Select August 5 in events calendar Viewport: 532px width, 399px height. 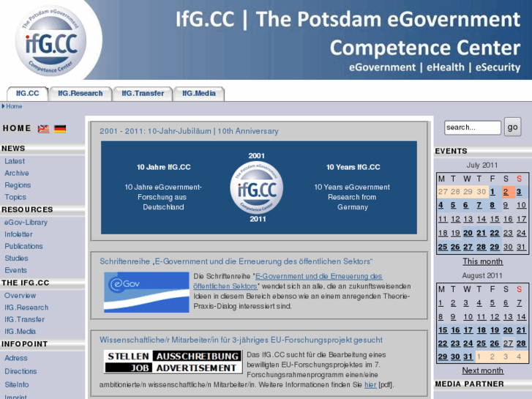[492, 303]
